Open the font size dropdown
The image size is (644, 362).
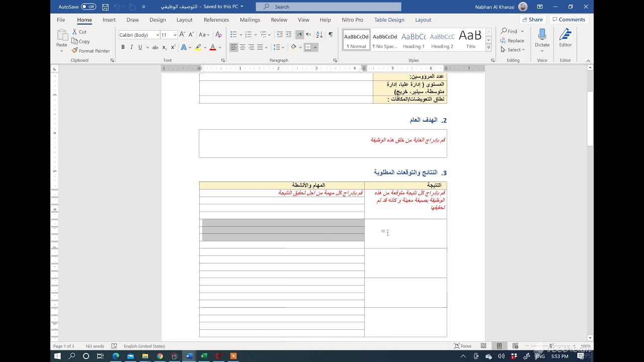[175, 35]
